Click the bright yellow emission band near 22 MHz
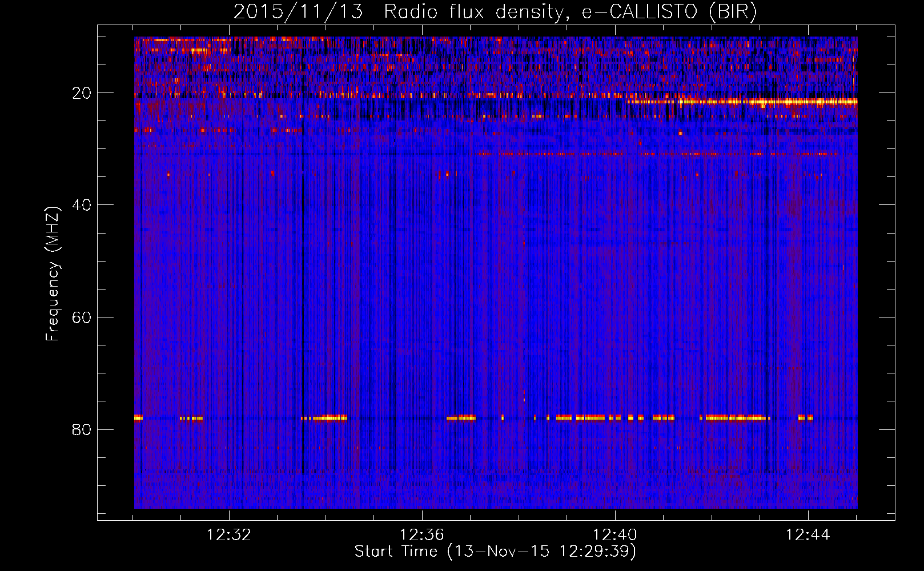 click(742, 102)
